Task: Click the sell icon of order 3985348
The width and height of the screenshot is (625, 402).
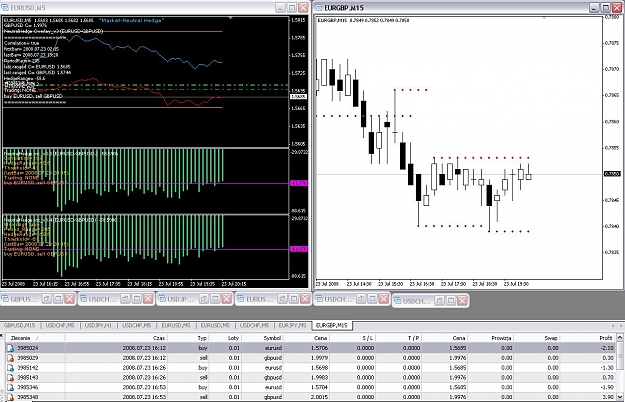Action: pyautogui.click(x=10, y=397)
